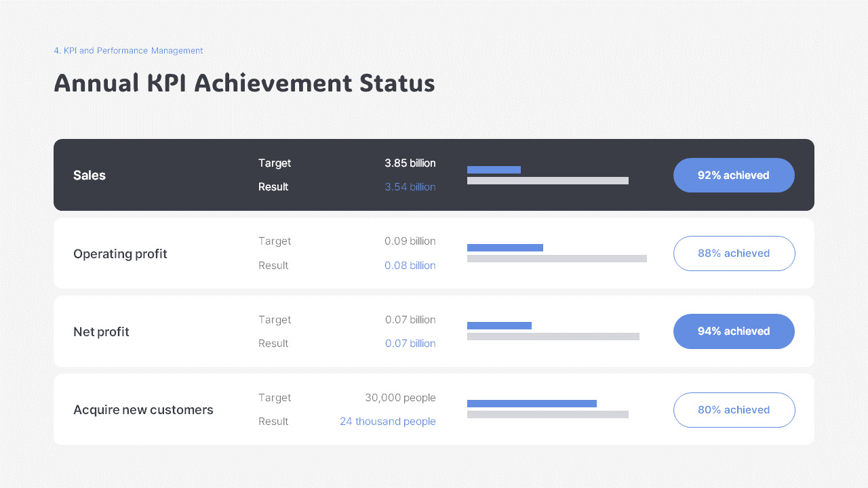Screen dimensions: 868x488
Task: Click the 80% achieved pill
Action: tap(734, 410)
